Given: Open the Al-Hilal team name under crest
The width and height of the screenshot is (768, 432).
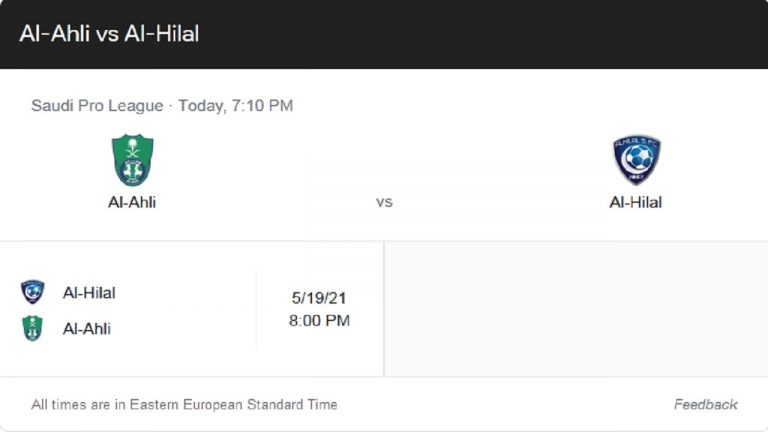Looking at the screenshot, I should click(635, 202).
